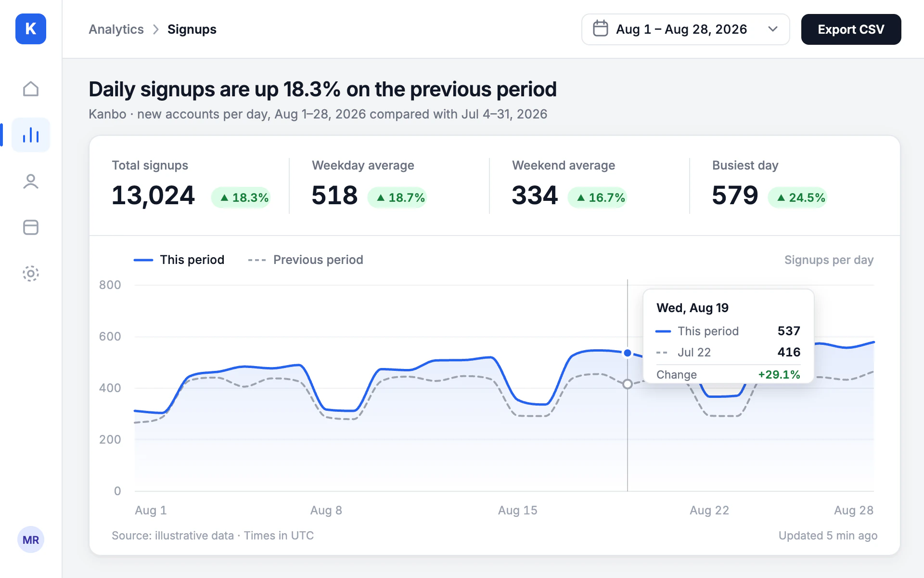Click the Export CSV button

pyautogui.click(x=851, y=29)
